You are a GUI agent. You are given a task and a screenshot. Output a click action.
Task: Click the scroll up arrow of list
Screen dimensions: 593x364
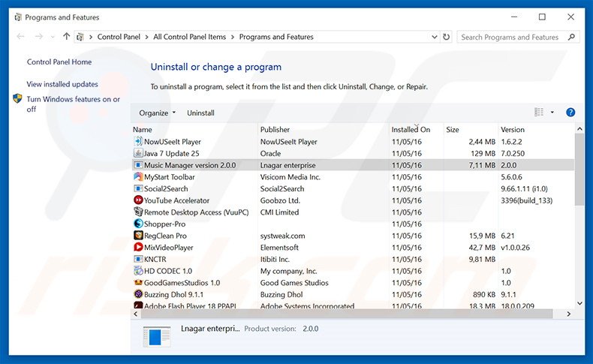click(579, 129)
